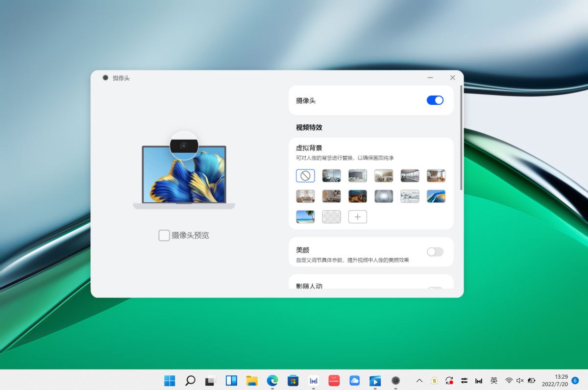Click the battery tray icon
This screenshot has height=390, width=588.
(x=532, y=381)
